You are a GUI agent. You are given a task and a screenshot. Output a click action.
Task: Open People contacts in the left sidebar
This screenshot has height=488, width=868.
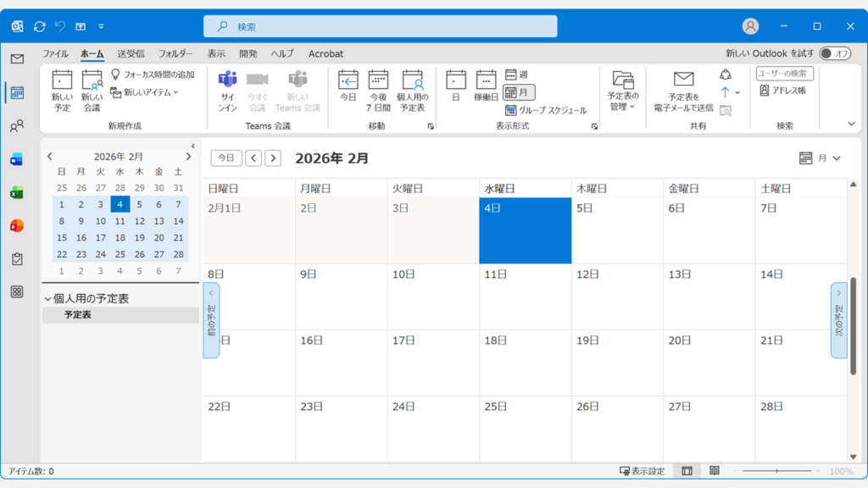[x=17, y=126]
